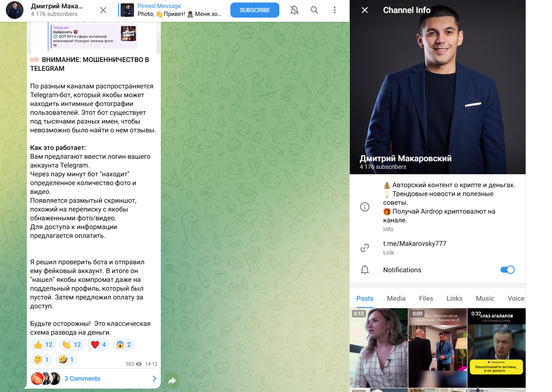Open the t.me/Makarovsky777 channel link
This screenshot has height=392, width=552.
click(x=415, y=244)
